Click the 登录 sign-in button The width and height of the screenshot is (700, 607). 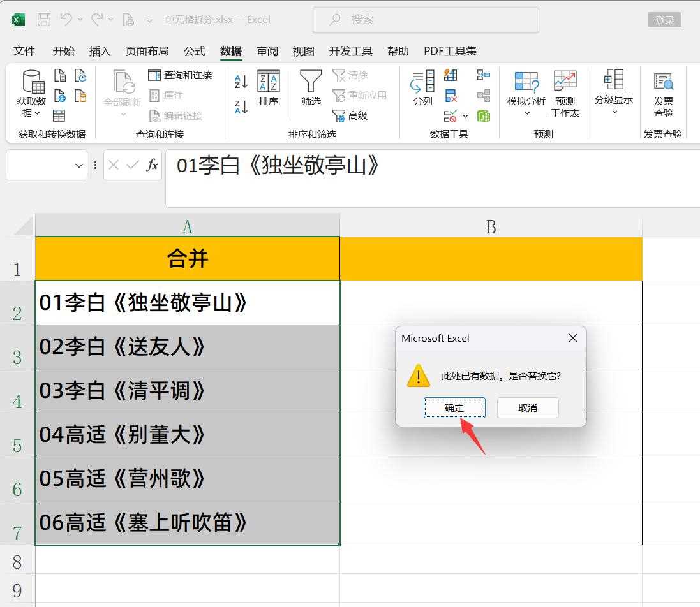[x=664, y=20]
